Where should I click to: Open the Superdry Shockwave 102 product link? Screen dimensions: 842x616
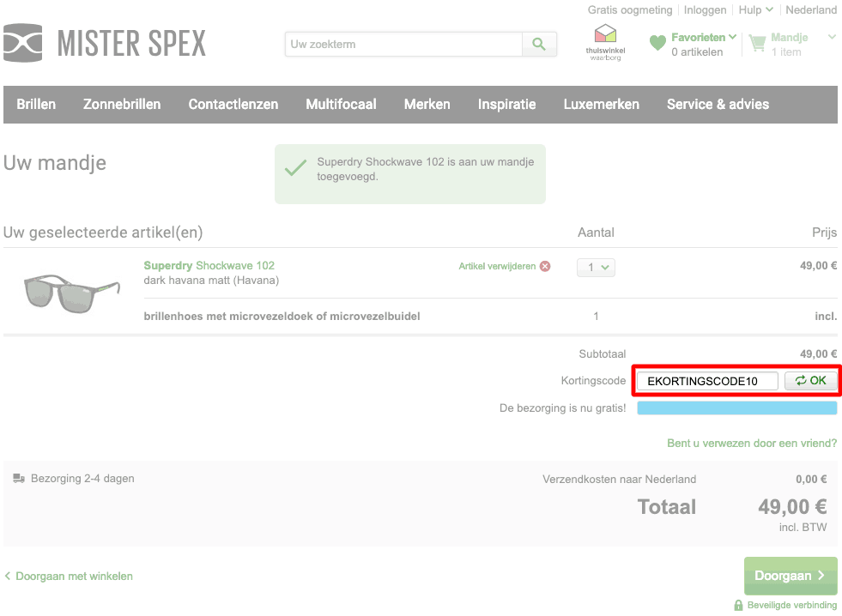(209, 266)
